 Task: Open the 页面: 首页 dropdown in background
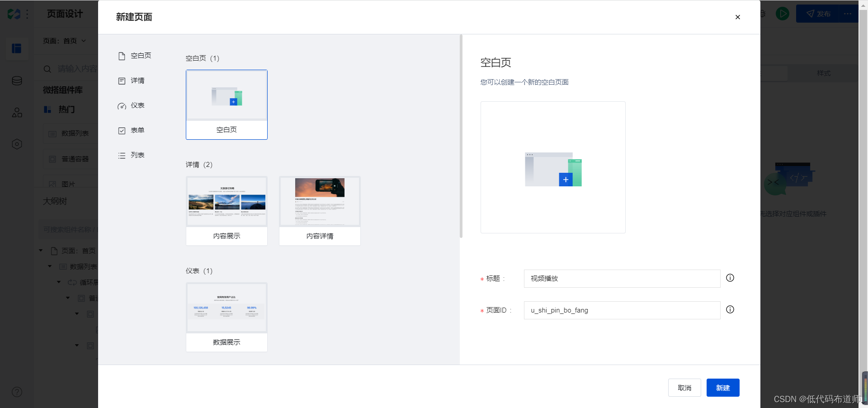tap(64, 41)
